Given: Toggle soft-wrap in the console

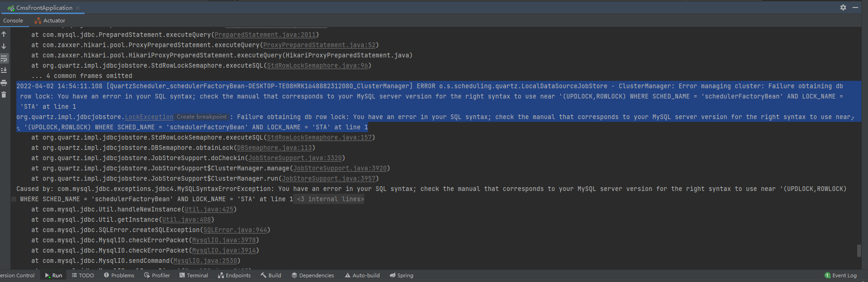Looking at the screenshot, I should (x=4, y=58).
